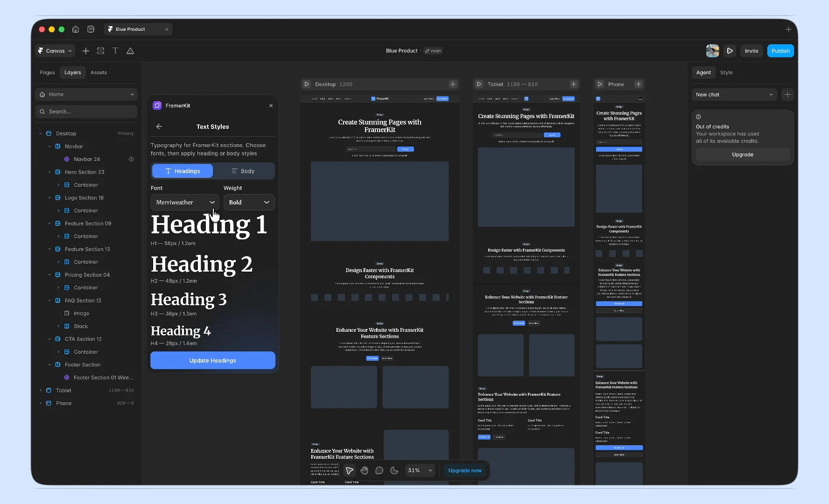Close the FramerKit plugin panel

click(271, 105)
